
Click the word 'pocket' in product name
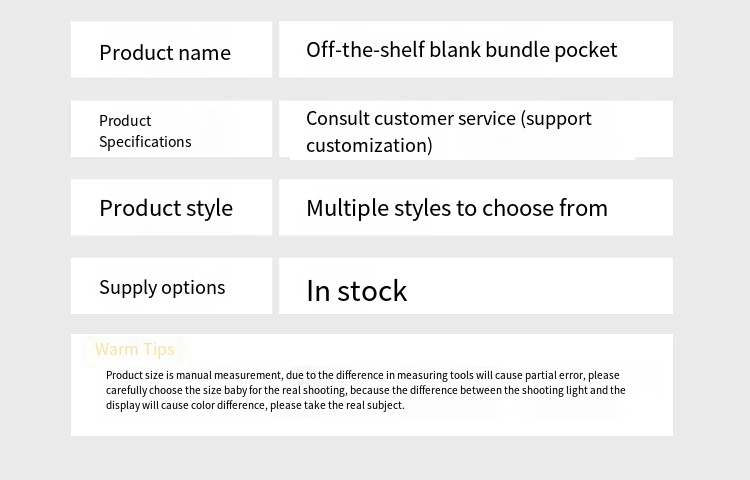585,51
